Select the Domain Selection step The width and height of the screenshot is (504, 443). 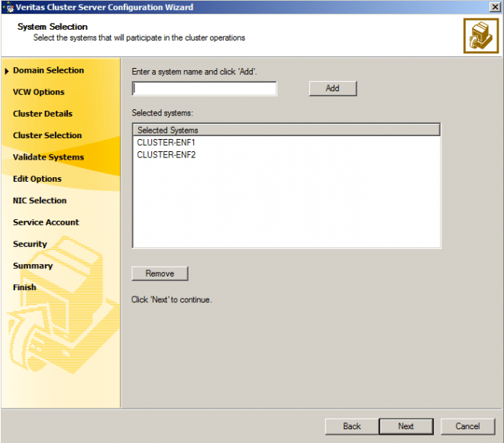click(48, 70)
